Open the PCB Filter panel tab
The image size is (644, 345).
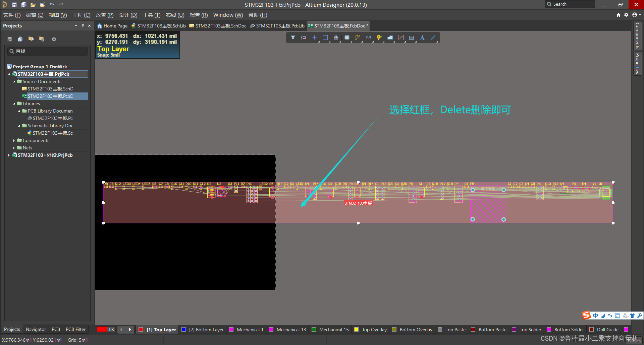click(x=75, y=330)
